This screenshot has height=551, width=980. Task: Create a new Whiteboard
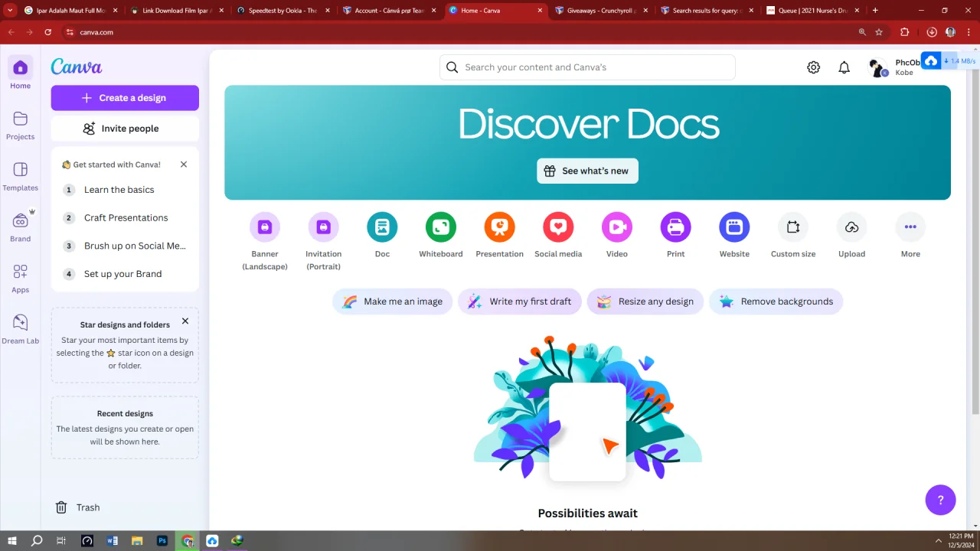[x=441, y=227]
